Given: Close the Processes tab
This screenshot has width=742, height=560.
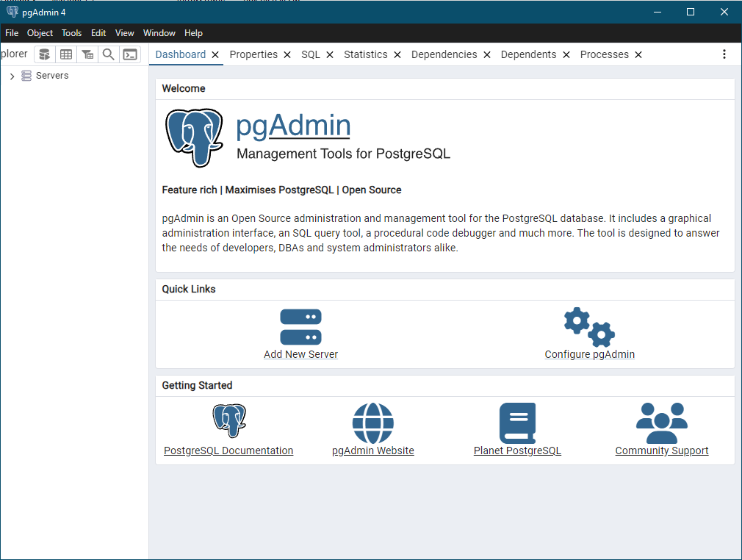Looking at the screenshot, I should [638, 55].
